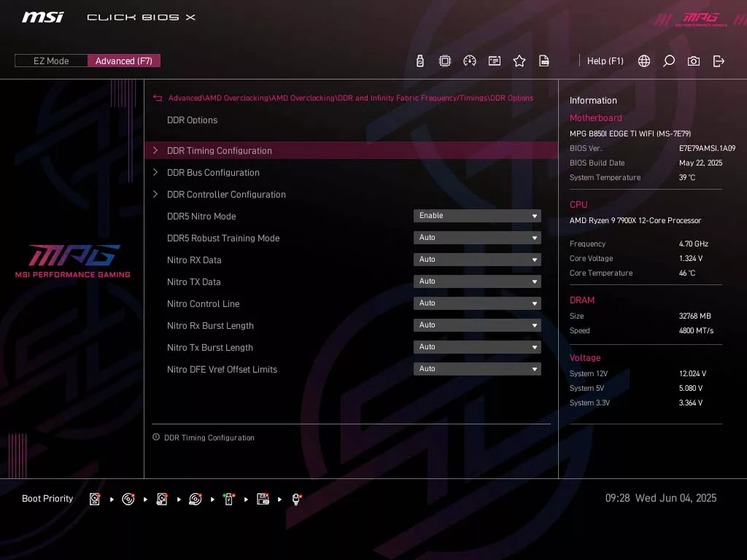This screenshot has width=747, height=560.
Task: Select the USB optical disc boot icon
Action: pyautogui.click(x=196, y=499)
